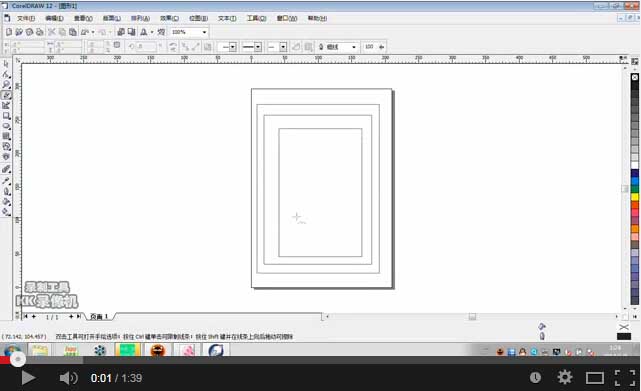Open the 帮助 (Help) menu
The width and height of the screenshot is (641, 391).
[317, 18]
